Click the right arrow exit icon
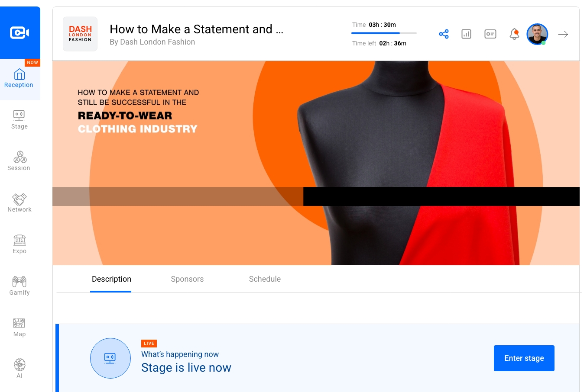Image resolution: width=587 pixels, height=392 pixels. 563,34
